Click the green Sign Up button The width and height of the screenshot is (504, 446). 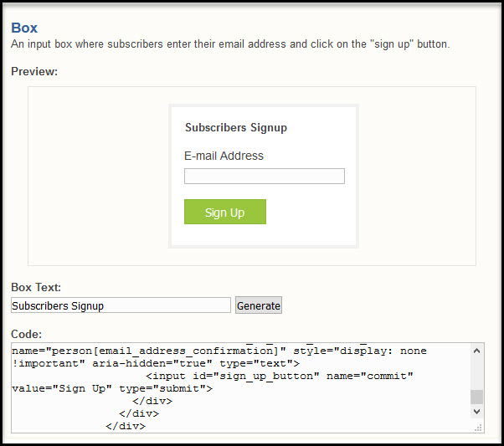coord(225,212)
